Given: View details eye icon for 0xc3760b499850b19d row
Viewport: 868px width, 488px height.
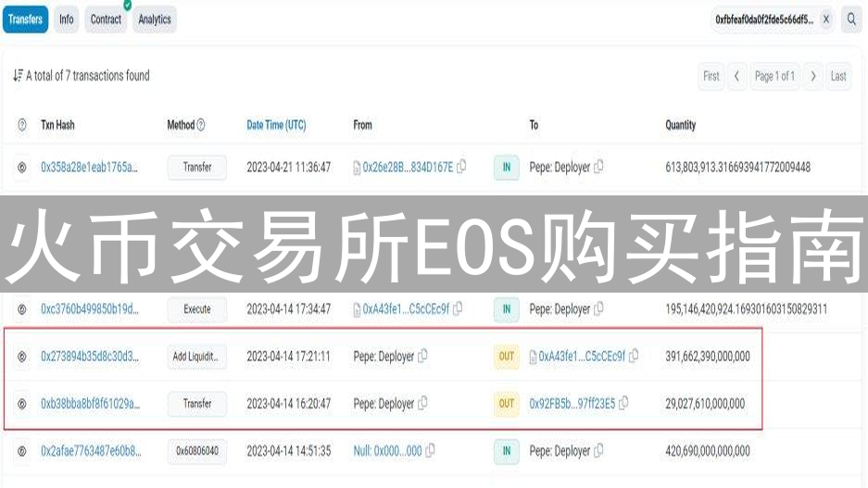Looking at the screenshot, I should click(x=22, y=309).
